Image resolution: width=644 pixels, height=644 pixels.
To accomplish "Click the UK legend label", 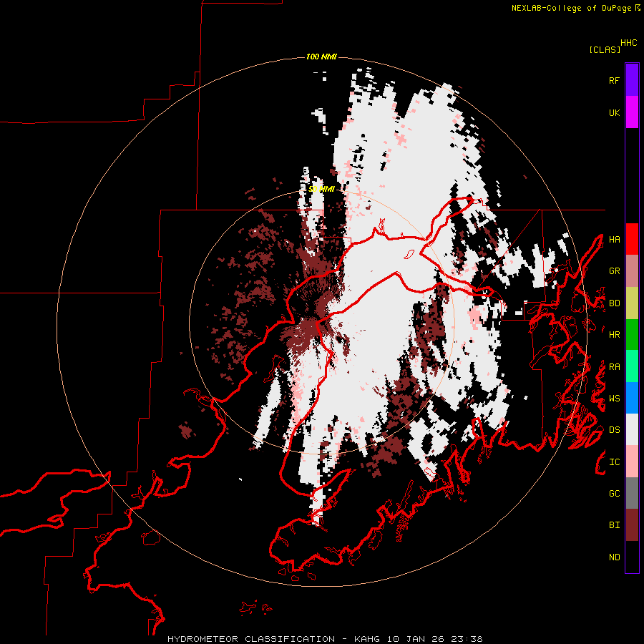I will click(614, 112).
